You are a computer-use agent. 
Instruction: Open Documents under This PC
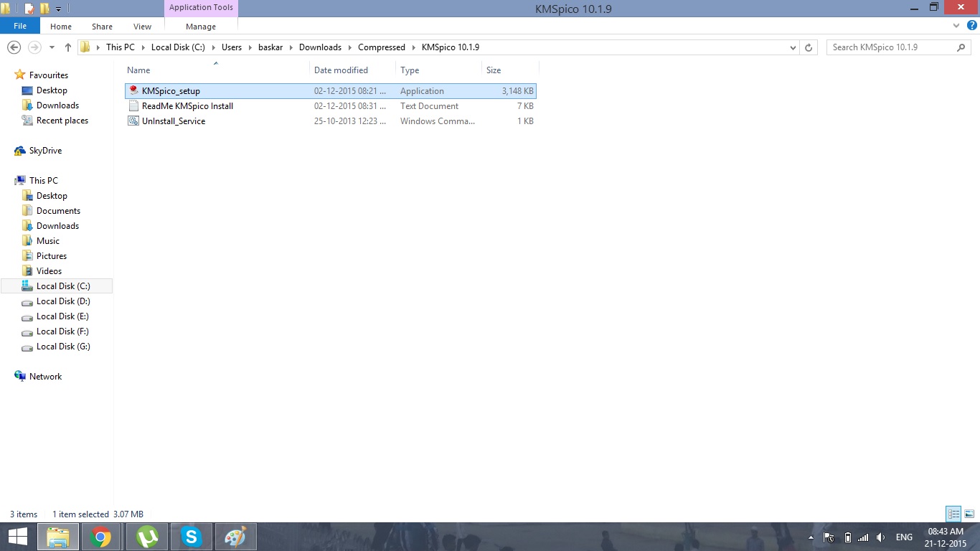point(58,211)
